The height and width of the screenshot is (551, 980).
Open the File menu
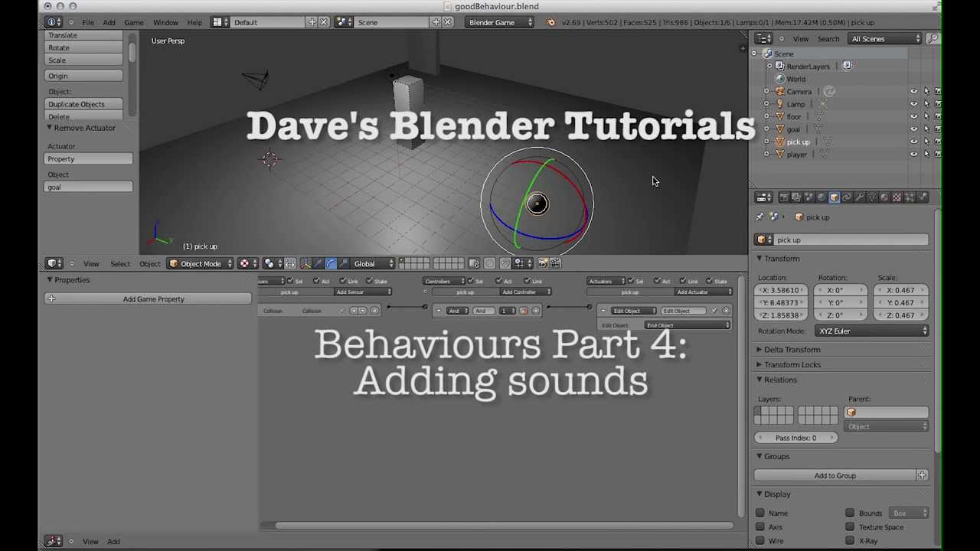coord(88,22)
